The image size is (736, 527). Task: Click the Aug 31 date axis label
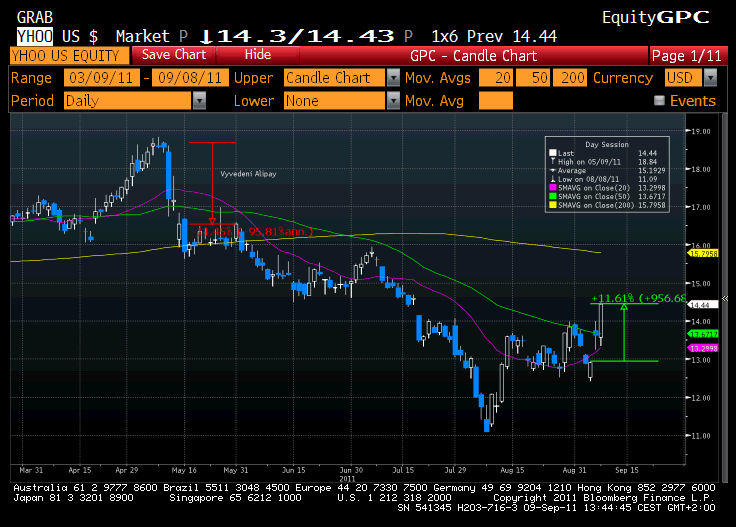click(x=574, y=470)
